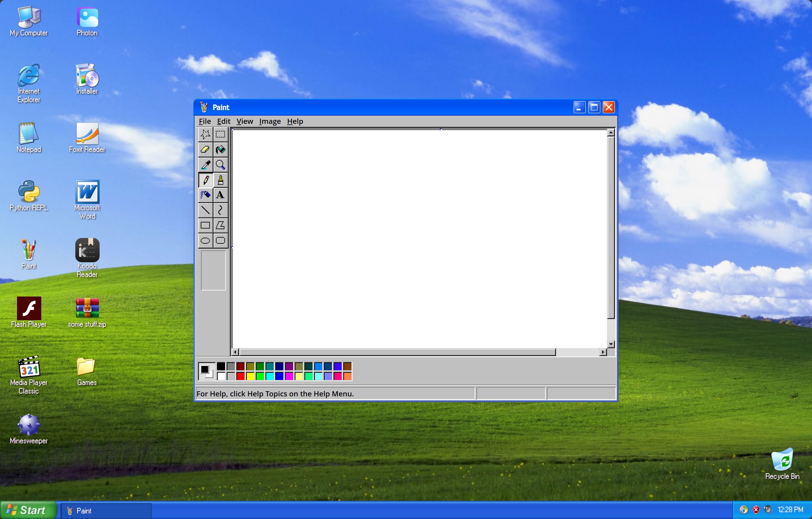The height and width of the screenshot is (519, 812).
Task: Choose the yellow color swatch
Action: (x=250, y=376)
